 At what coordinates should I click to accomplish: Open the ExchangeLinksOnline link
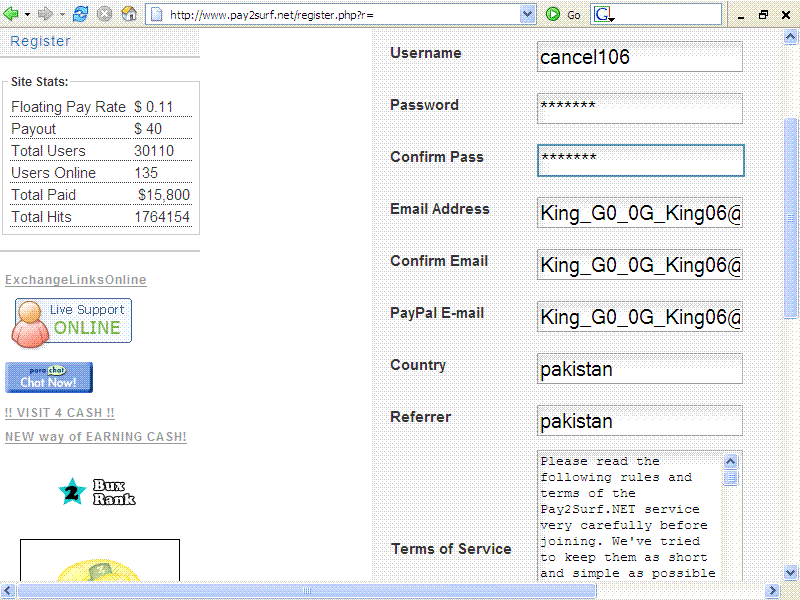76,280
